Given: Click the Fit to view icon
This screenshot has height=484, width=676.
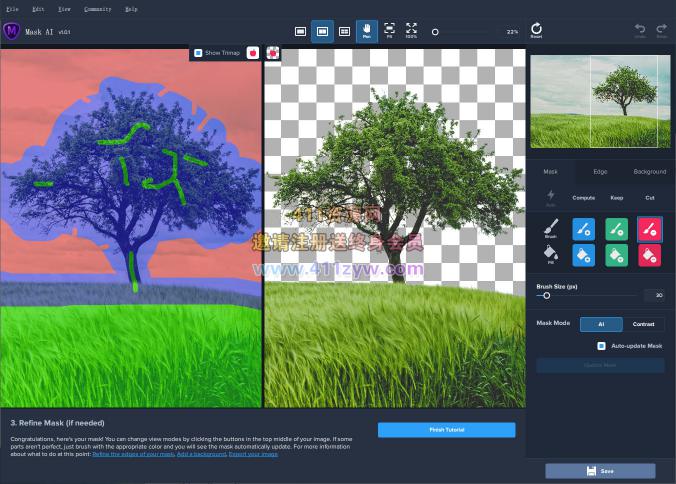Looking at the screenshot, I should (389, 31).
